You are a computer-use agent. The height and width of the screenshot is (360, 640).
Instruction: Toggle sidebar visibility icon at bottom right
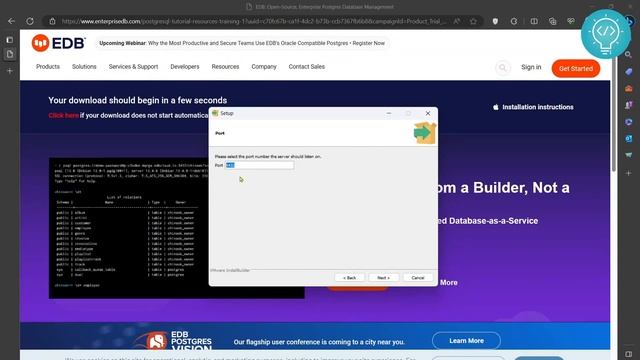[629, 354]
